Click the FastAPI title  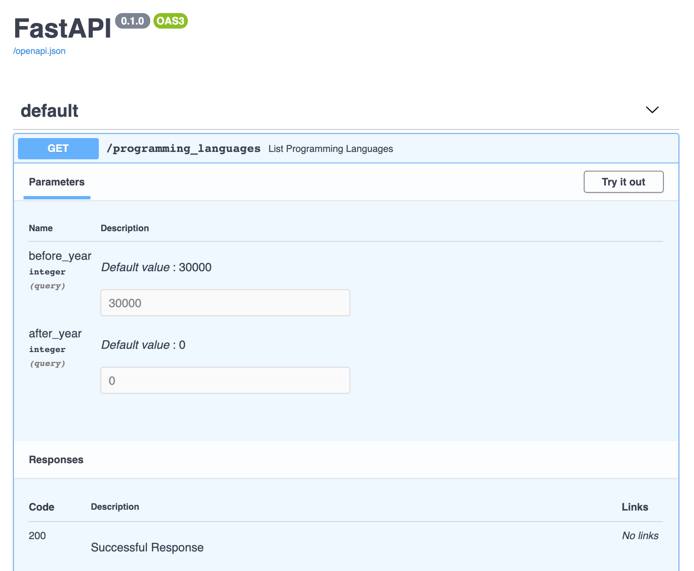point(62,29)
